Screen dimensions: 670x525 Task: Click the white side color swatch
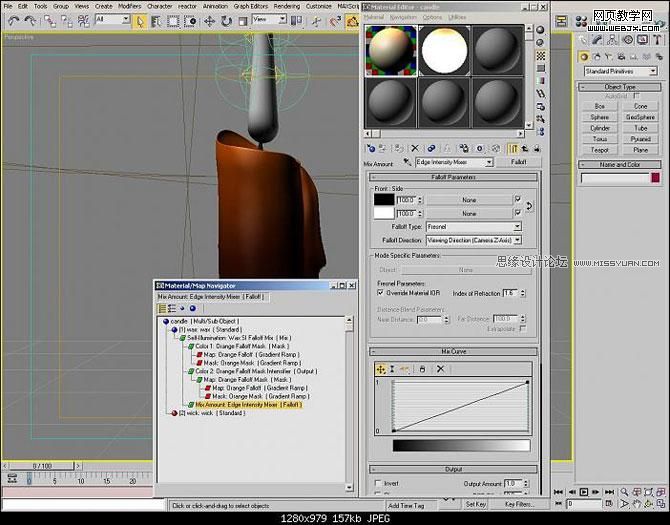(384, 213)
